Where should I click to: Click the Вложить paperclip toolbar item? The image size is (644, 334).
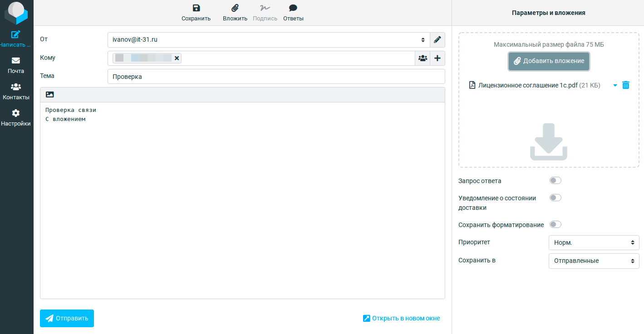[235, 13]
